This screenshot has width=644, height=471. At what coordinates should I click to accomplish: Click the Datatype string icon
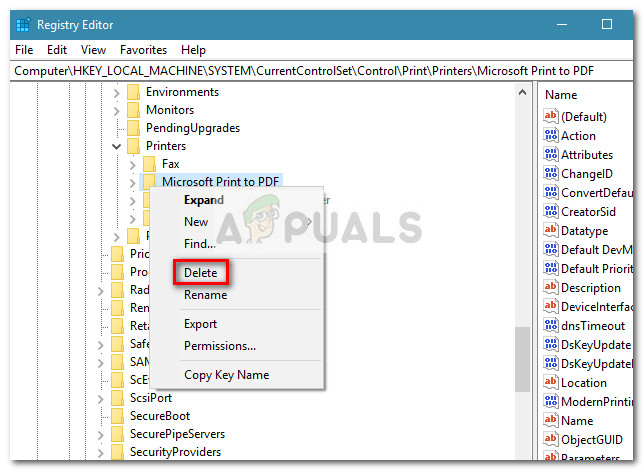[x=551, y=230]
